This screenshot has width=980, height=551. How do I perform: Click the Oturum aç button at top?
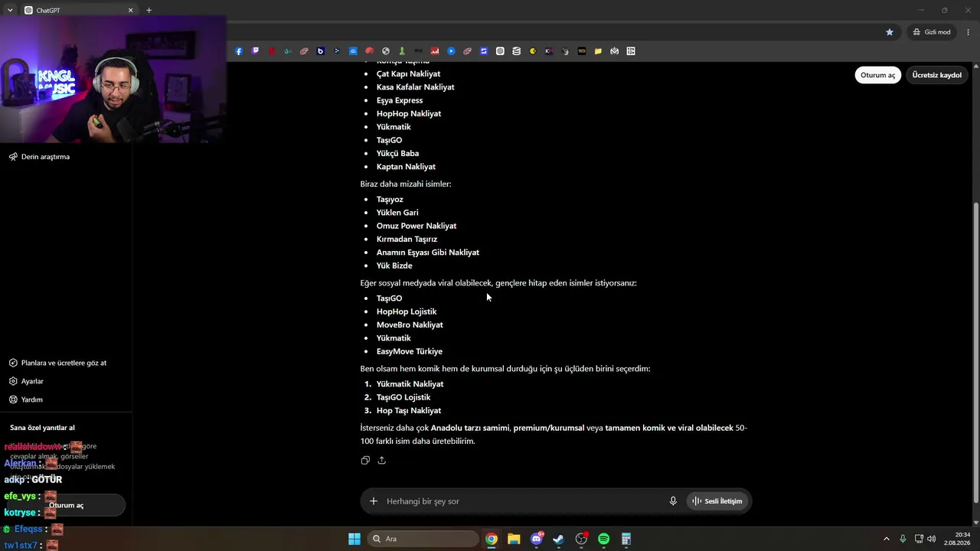877,75
